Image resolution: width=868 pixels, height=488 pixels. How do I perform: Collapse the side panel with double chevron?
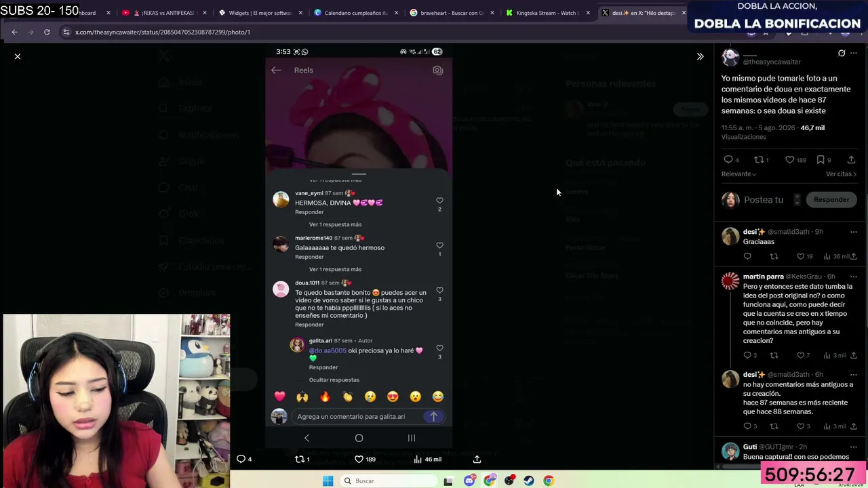[700, 56]
